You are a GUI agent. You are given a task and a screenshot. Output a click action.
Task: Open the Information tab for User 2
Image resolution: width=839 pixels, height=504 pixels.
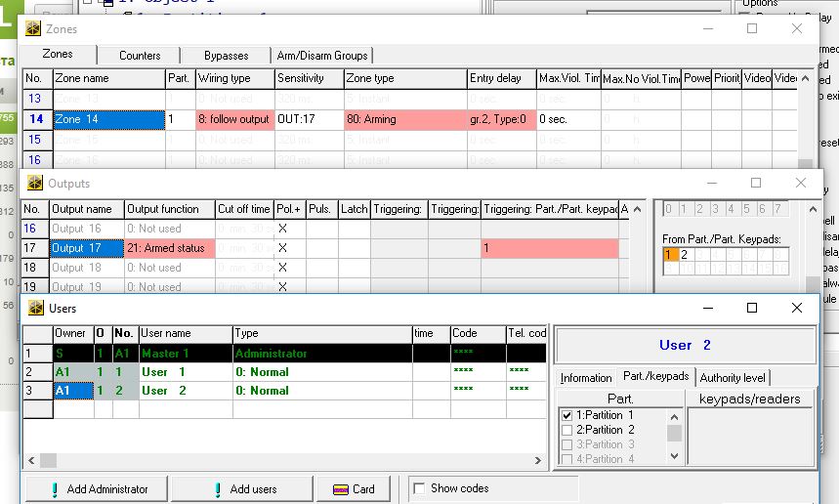[586, 378]
